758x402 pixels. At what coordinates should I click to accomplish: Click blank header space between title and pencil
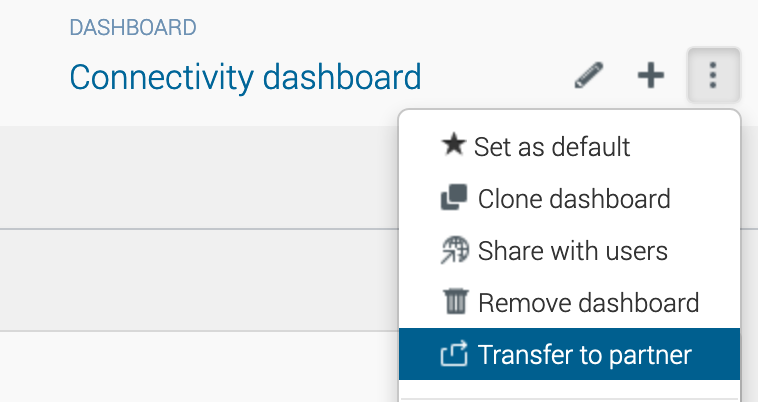coord(495,76)
